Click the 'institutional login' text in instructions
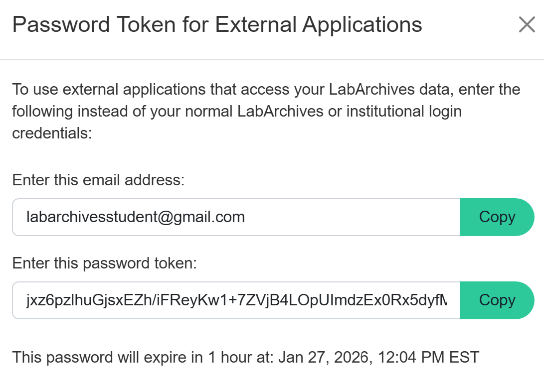The width and height of the screenshot is (544, 392). click(404, 112)
